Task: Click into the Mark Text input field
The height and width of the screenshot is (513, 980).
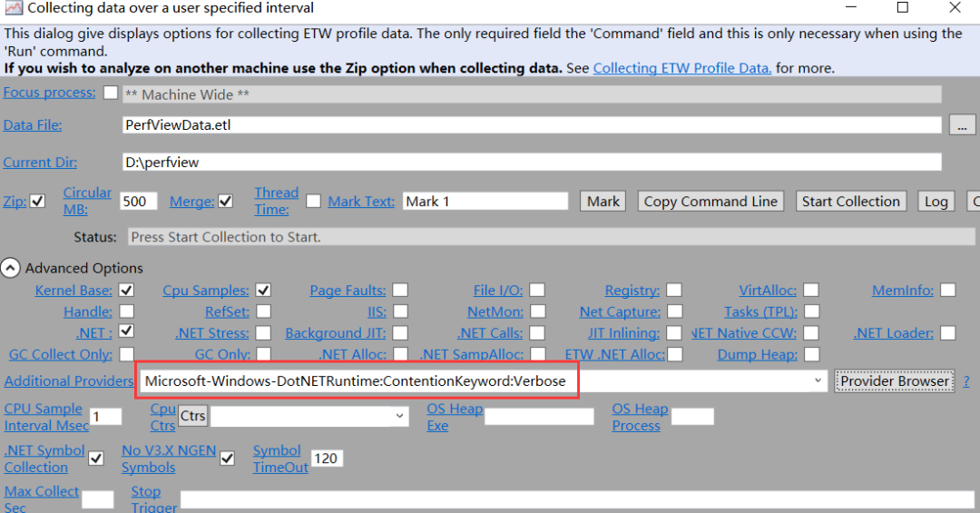Action: pos(485,202)
